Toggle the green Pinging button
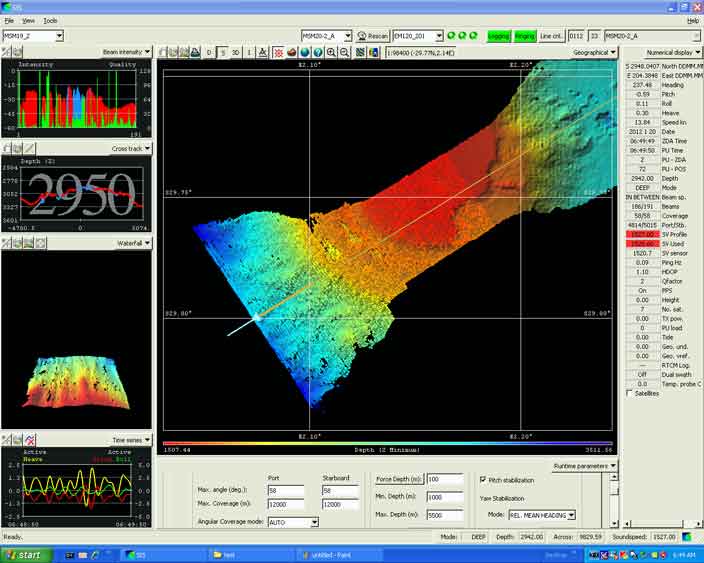This screenshot has height=563, width=704. click(524, 36)
